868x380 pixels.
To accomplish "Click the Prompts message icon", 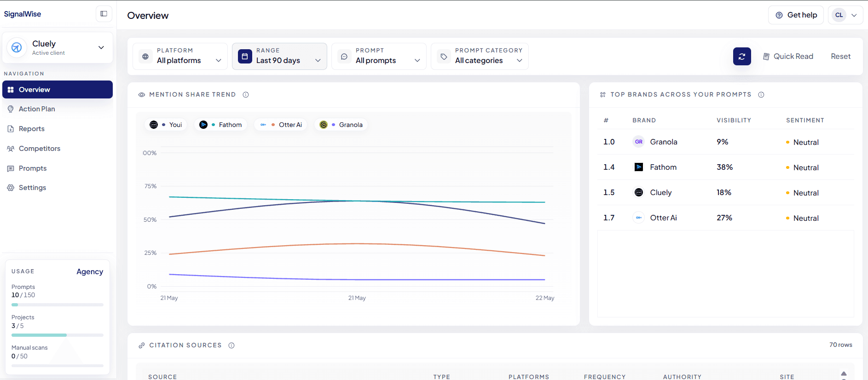I will coord(11,168).
